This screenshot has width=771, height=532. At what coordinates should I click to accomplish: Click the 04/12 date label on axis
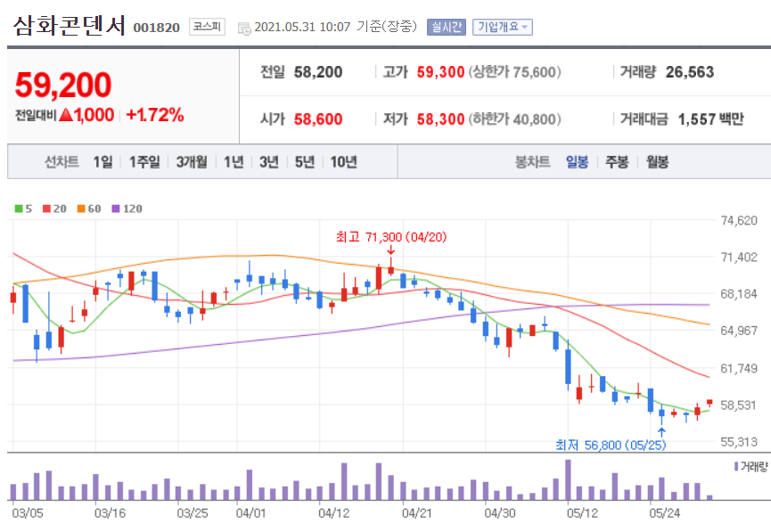point(334,513)
